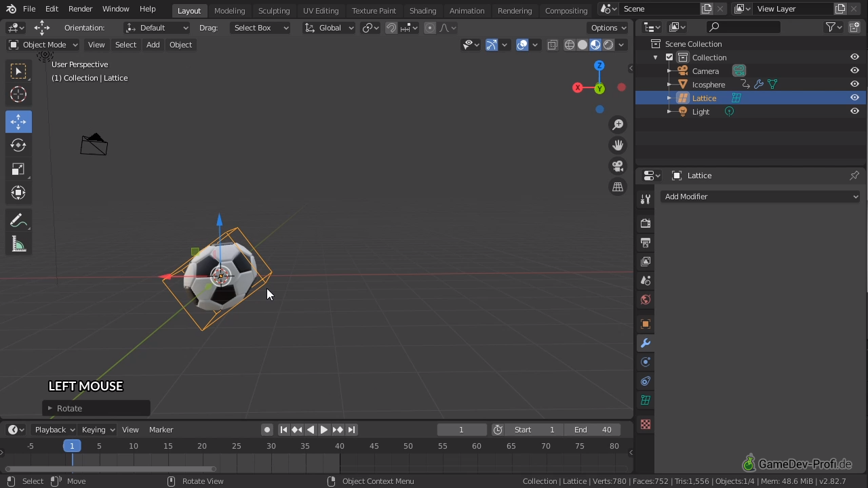Switch to the UV Editing workspace tab
Image resolution: width=868 pixels, height=488 pixels.
coord(321,11)
